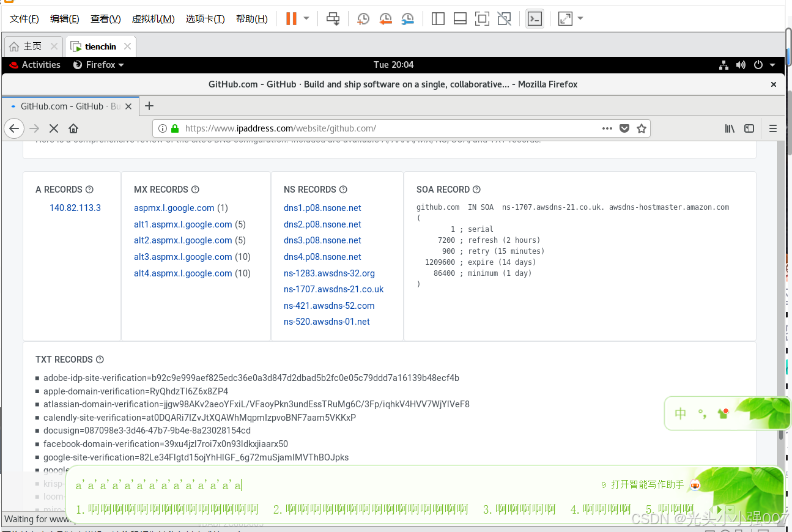792x532 pixels.
Task: Bookmark this page with the star
Action: point(642,128)
